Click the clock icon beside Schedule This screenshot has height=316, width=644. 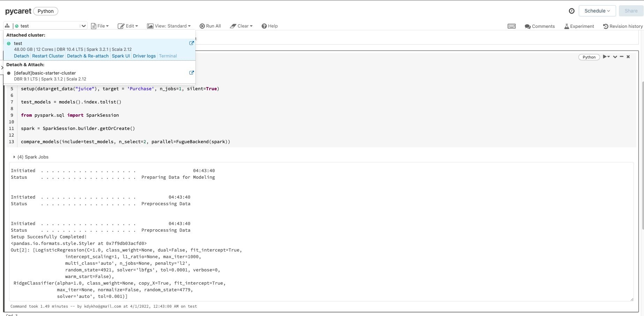point(571,11)
